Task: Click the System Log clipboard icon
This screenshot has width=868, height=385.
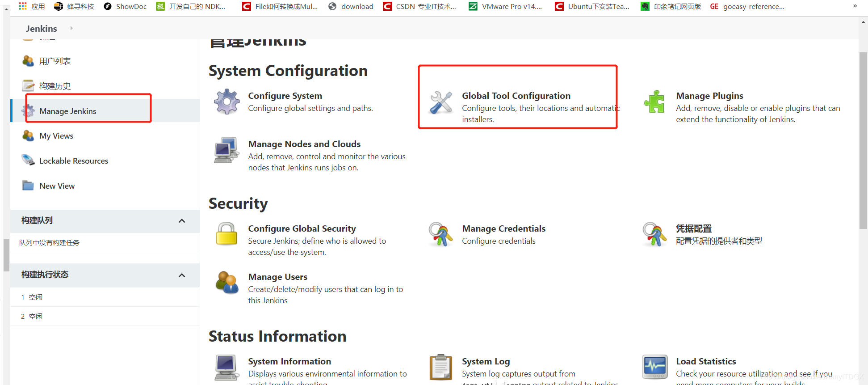Action: [x=441, y=367]
